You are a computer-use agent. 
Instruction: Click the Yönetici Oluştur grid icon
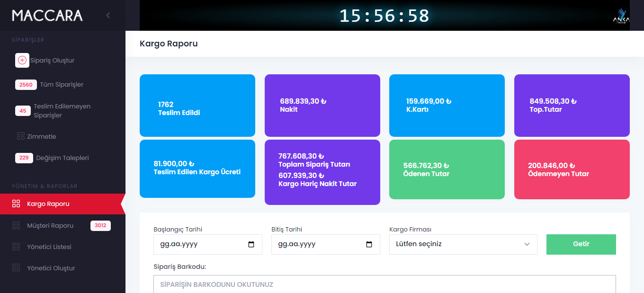click(x=16, y=268)
